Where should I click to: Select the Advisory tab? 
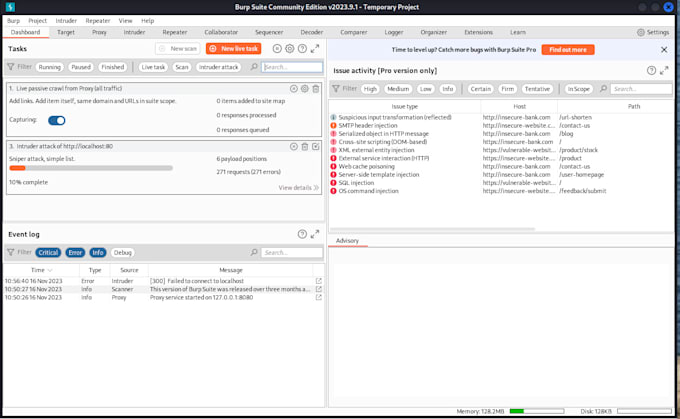coord(347,241)
